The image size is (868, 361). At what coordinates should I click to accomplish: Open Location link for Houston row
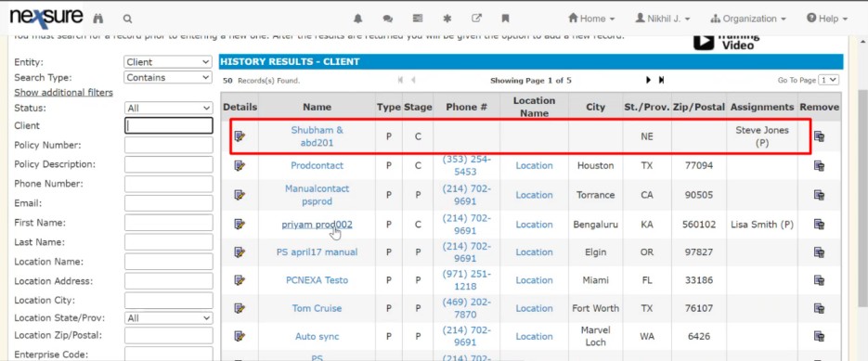coord(534,165)
